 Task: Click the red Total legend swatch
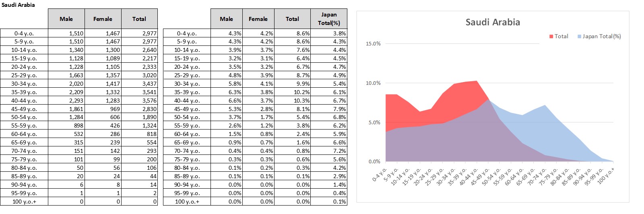click(x=551, y=37)
